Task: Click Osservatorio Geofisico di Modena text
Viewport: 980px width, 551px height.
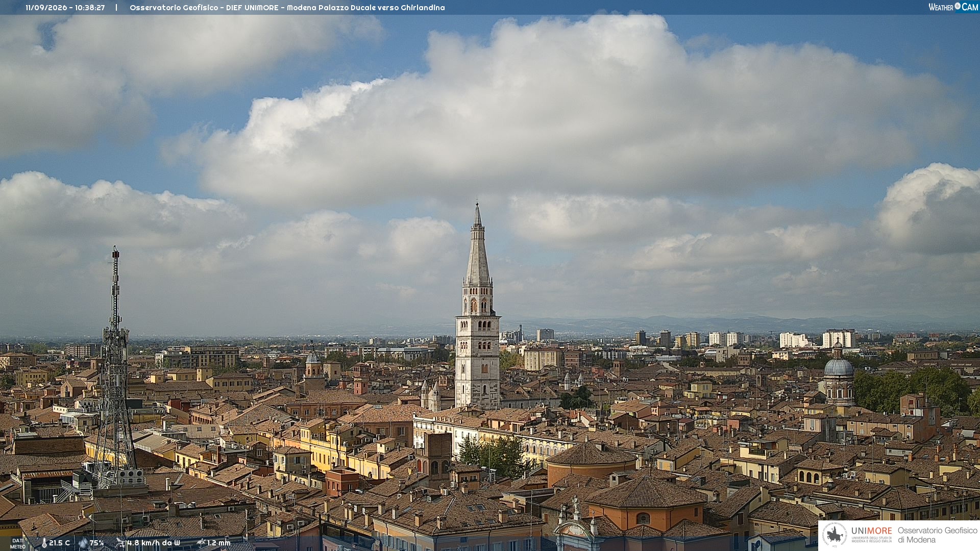Action: click(x=937, y=535)
